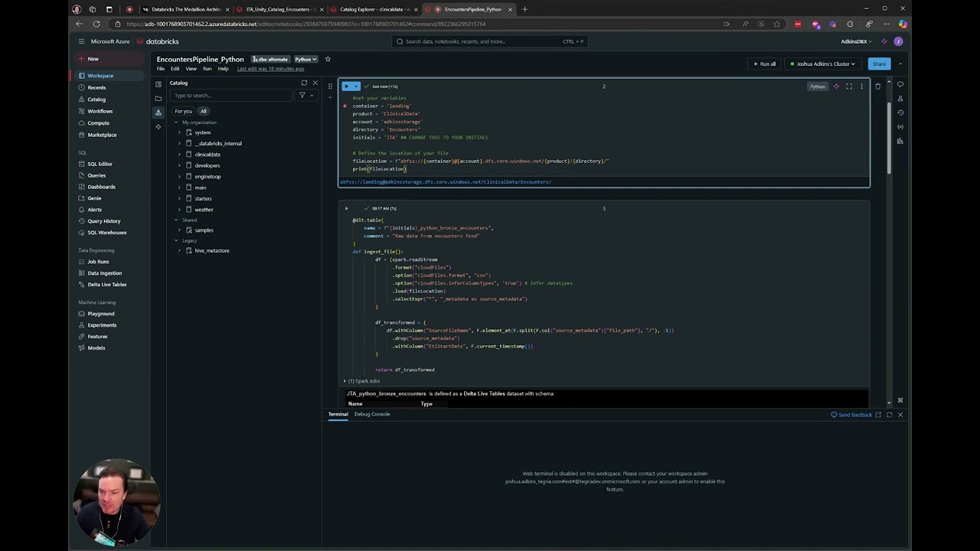This screenshot has height=551, width=980.
Task: Collapse the Shared group
Action: pyautogui.click(x=175, y=220)
